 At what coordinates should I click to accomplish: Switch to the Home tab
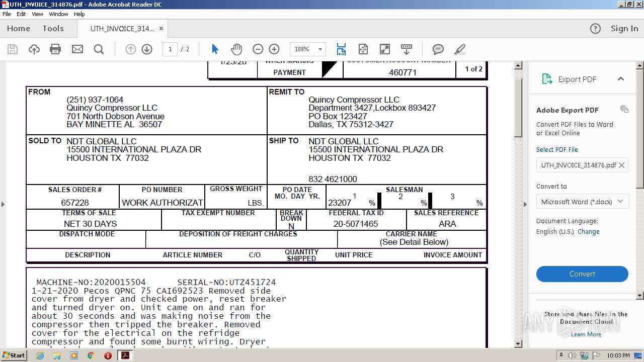pyautogui.click(x=19, y=29)
